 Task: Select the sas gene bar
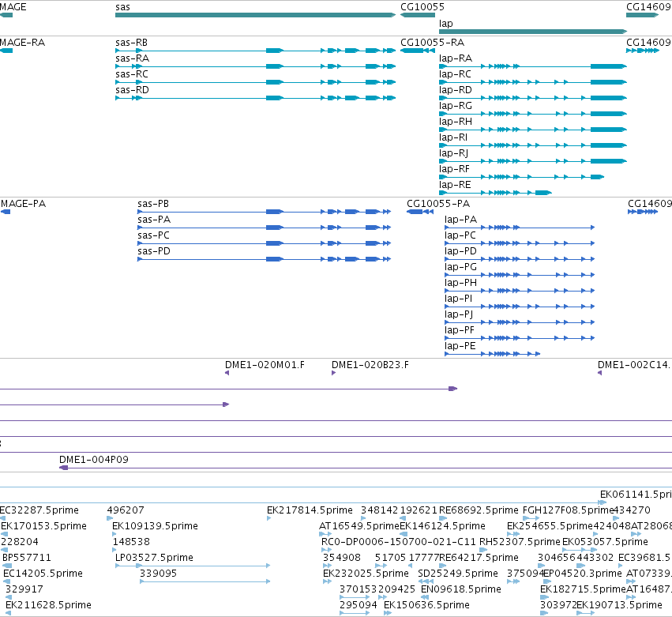pyautogui.click(x=255, y=15)
